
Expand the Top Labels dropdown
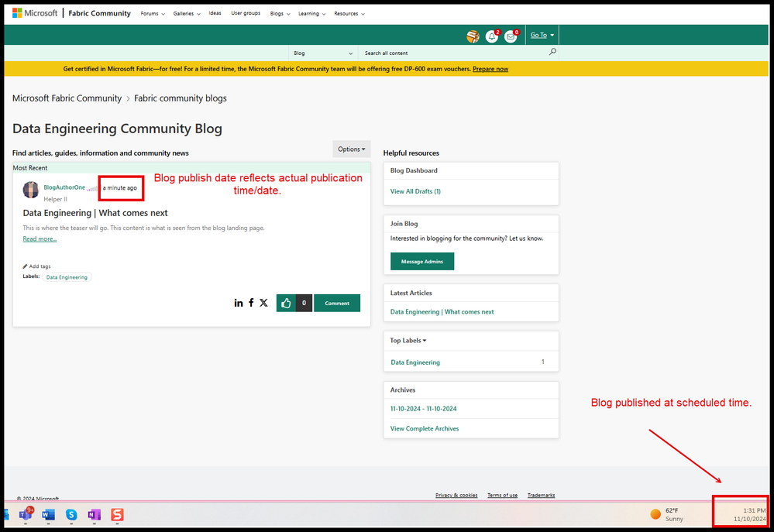click(x=408, y=341)
